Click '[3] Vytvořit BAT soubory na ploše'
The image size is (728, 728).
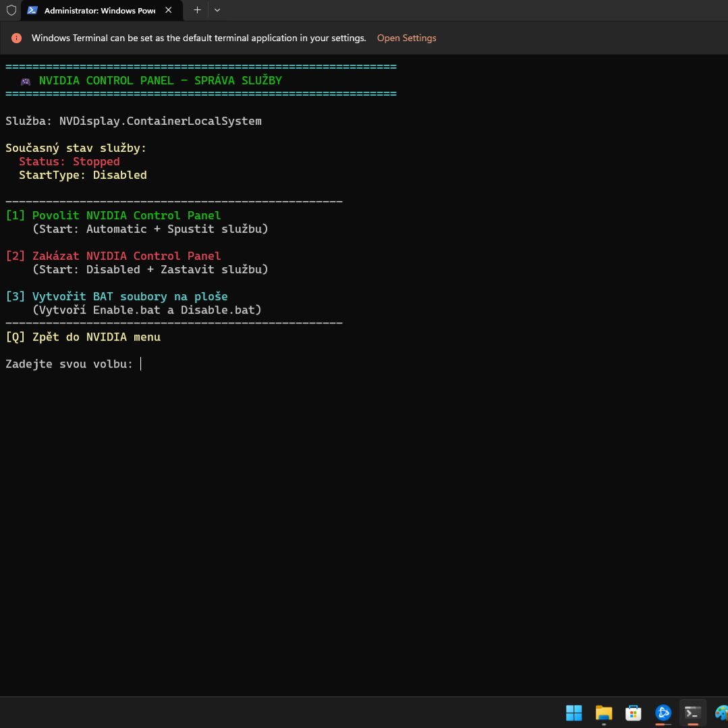(117, 296)
